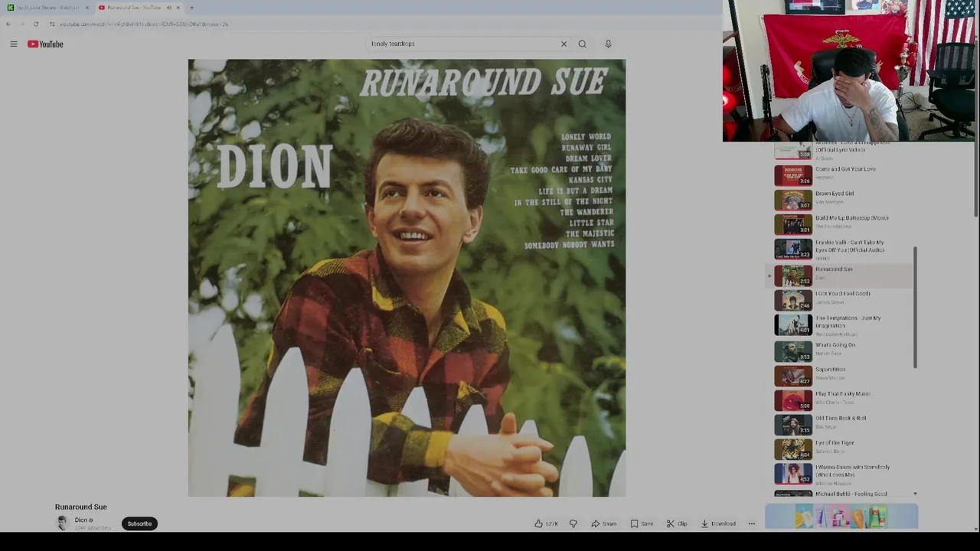Create a Clip of the video
Image resolution: width=980 pixels, height=551 pixels.
[x=677, y=523]
